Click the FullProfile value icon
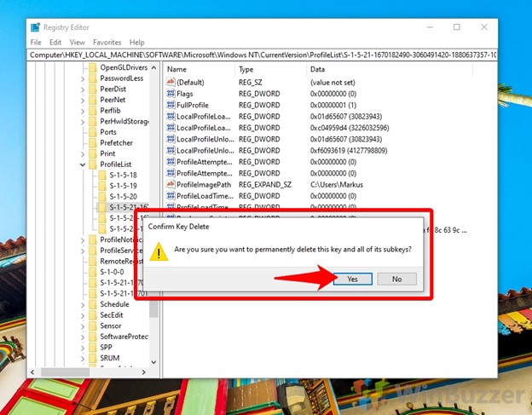Viewport: 532px width, 415px height. 171,105
